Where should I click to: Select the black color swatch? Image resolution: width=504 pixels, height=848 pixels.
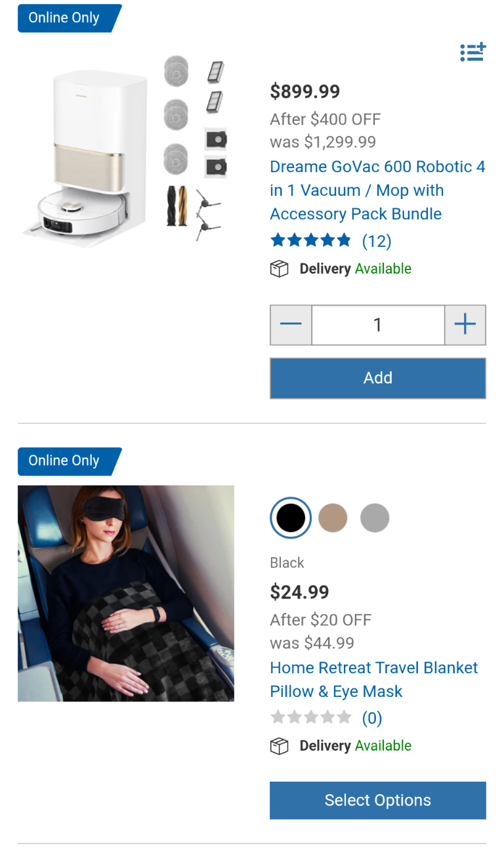pos(291,518)
